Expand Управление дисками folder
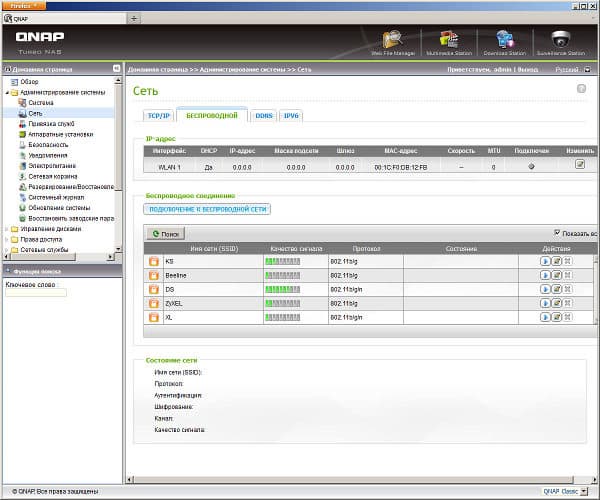 (x=7, y=229)
